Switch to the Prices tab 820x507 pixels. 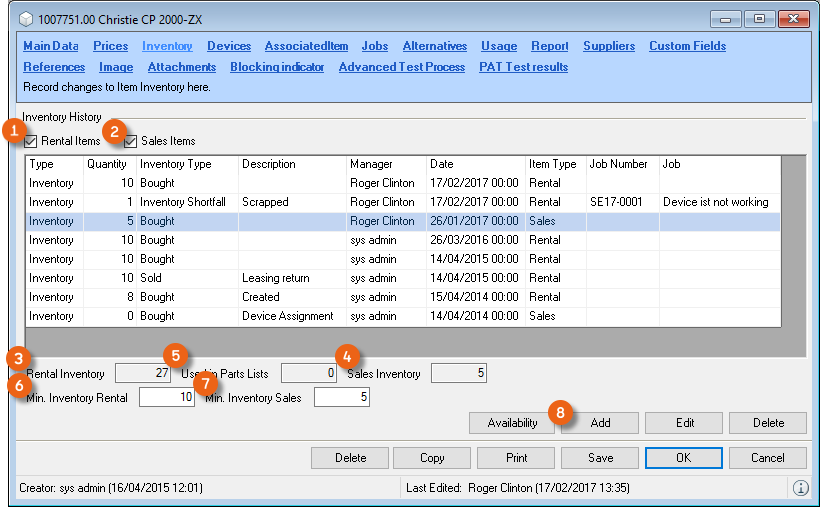pyautogui.click(x=110, y=46)
